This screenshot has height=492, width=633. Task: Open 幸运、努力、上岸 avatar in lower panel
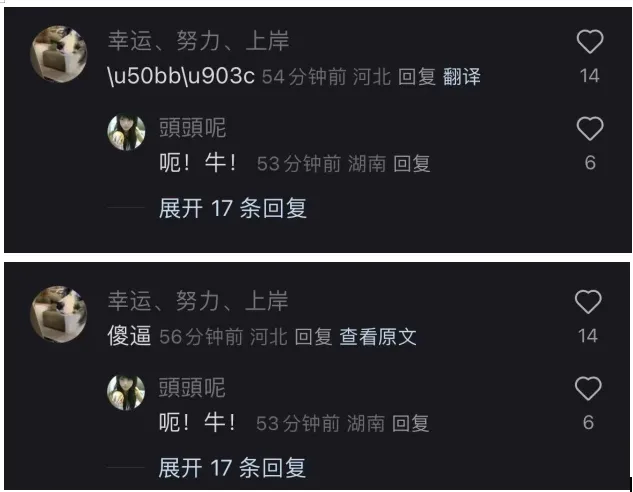tap(59, 314)
